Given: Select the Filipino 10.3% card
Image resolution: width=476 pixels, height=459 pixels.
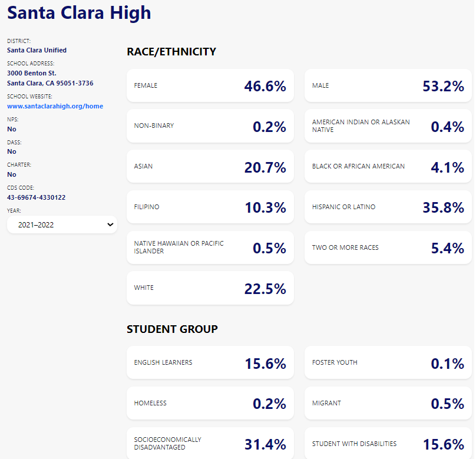Looking at the screenshot, I should point(210,207).
